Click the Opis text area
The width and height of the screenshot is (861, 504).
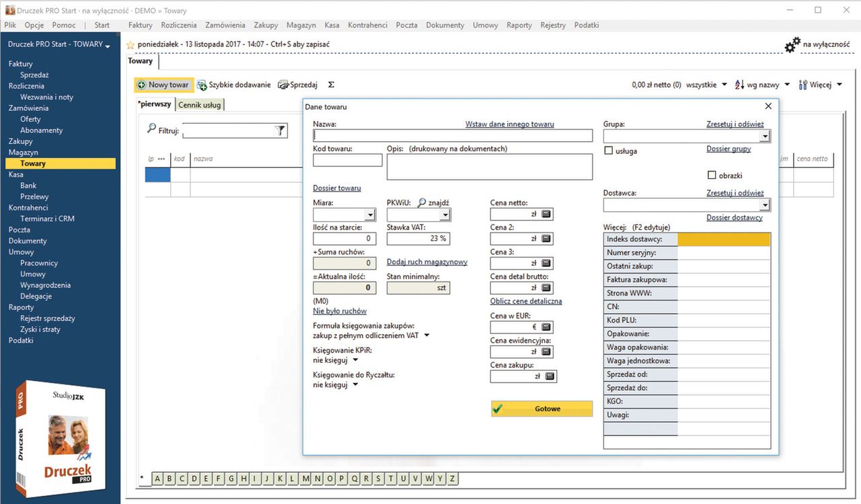(x=490, y=167)
